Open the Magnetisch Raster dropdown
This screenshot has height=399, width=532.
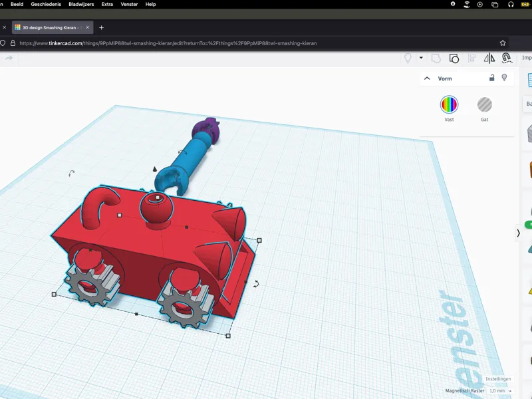point(501,391)
